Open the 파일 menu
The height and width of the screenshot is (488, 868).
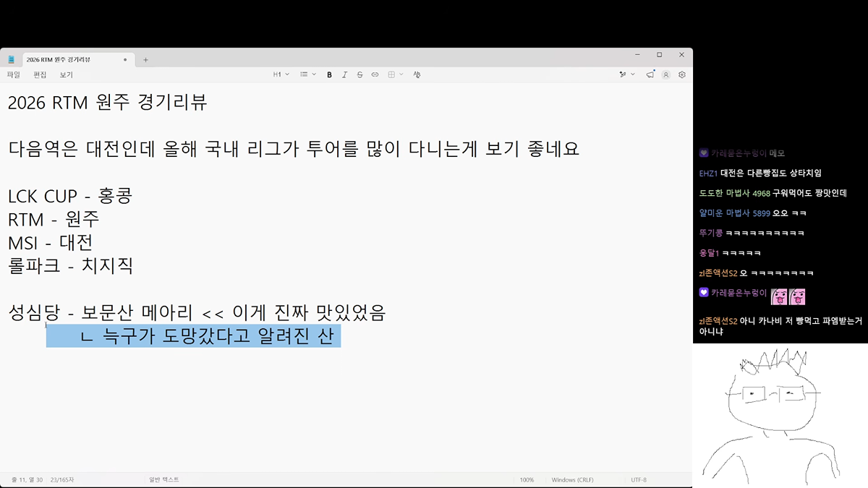pos(14,74)
